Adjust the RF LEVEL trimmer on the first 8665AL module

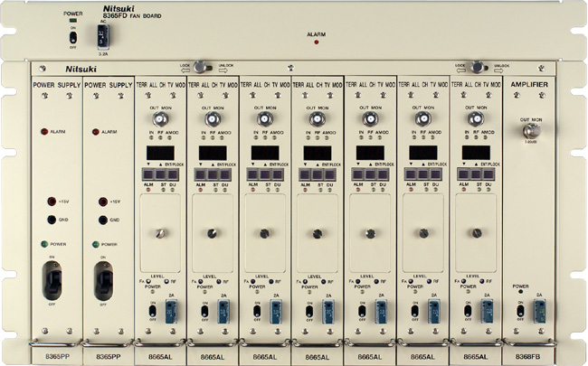pos(166,281)
